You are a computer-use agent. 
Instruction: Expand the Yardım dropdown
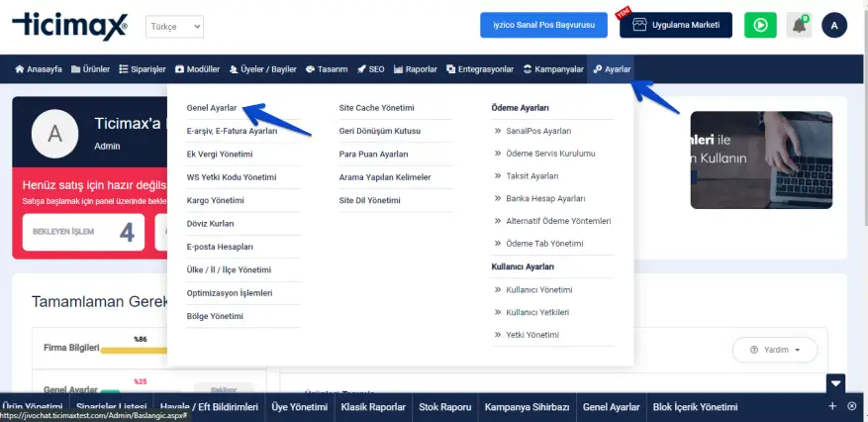coord(775,350)
